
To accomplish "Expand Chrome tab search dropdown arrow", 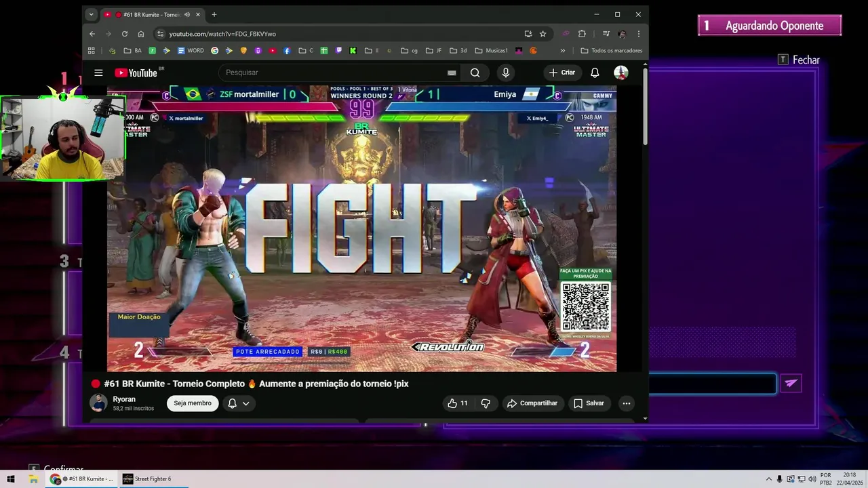I will coord(91,14).
